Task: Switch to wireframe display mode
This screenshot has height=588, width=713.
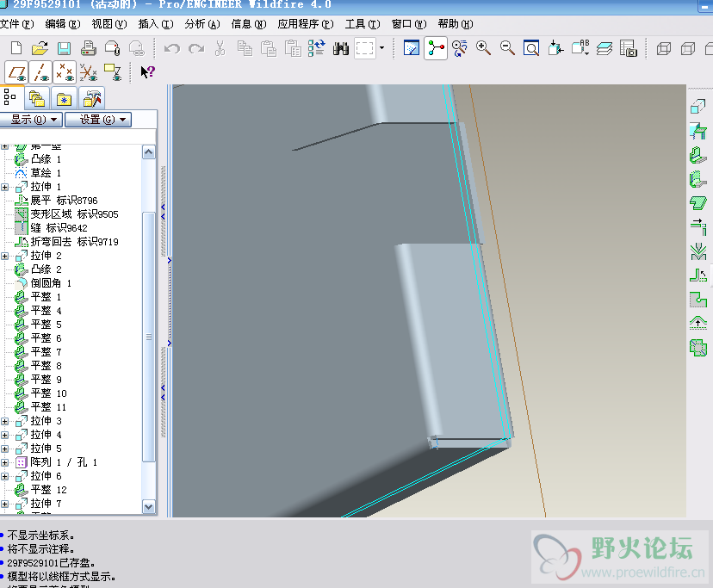Action: (x=664, y=48)
